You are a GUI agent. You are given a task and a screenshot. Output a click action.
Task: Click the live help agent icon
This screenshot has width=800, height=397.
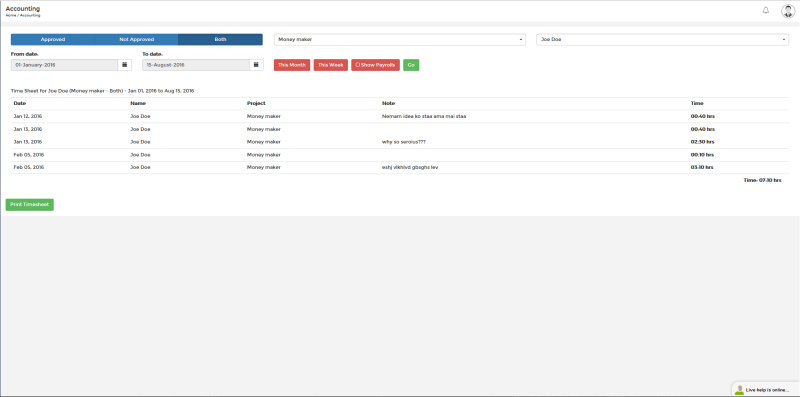(739, 390)
